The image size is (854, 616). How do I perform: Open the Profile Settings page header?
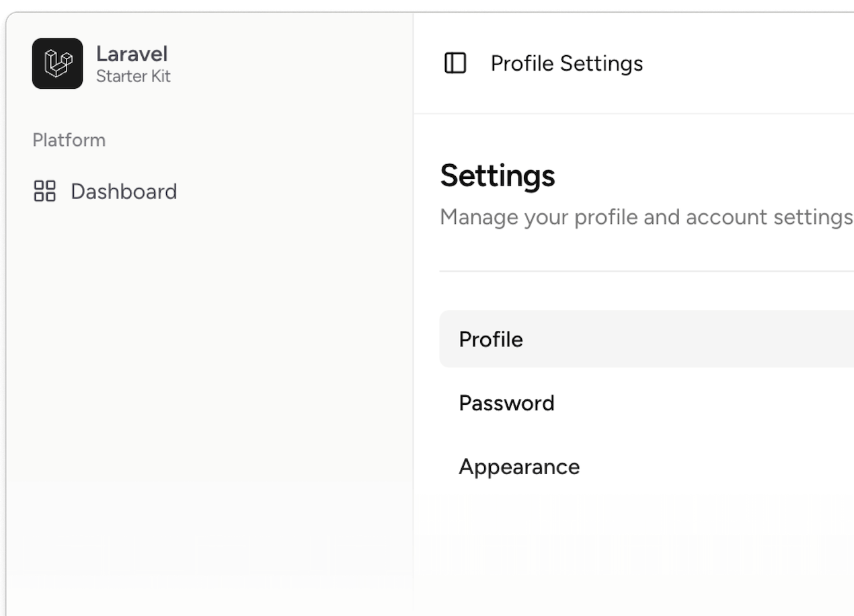[x=566, y=63]
